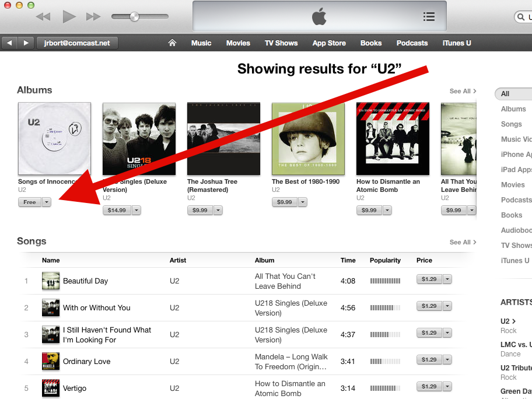Viewport: 532px width, 399px height.
Task: Buy Vertigo for $1.29
Action: coord(429,386)
